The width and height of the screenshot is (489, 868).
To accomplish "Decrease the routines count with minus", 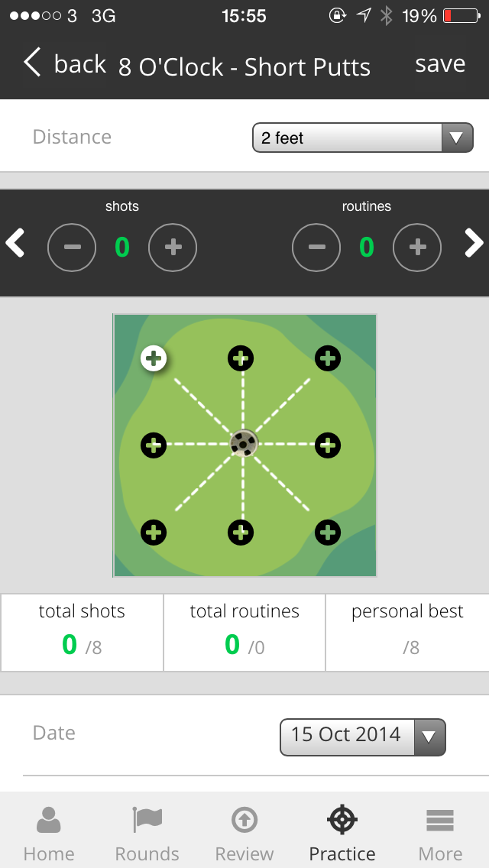I will tap(316, 248).
